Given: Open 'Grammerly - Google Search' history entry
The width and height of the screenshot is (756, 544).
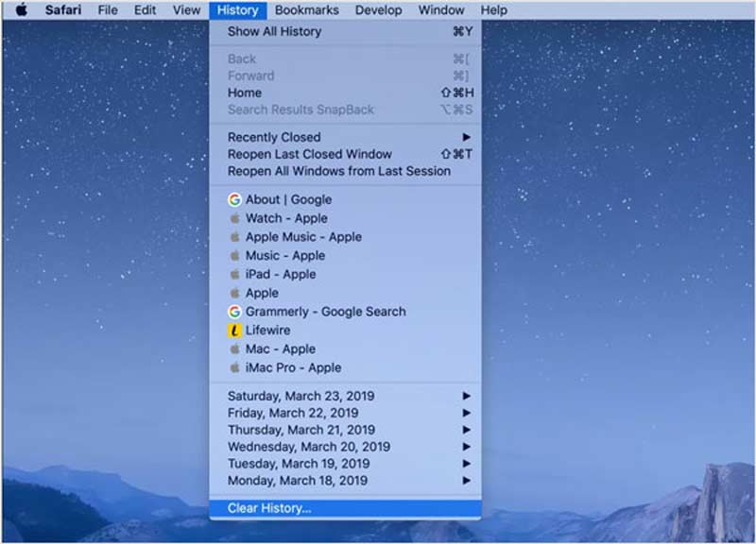Looking at the screenshot, I should click(345, 312).
